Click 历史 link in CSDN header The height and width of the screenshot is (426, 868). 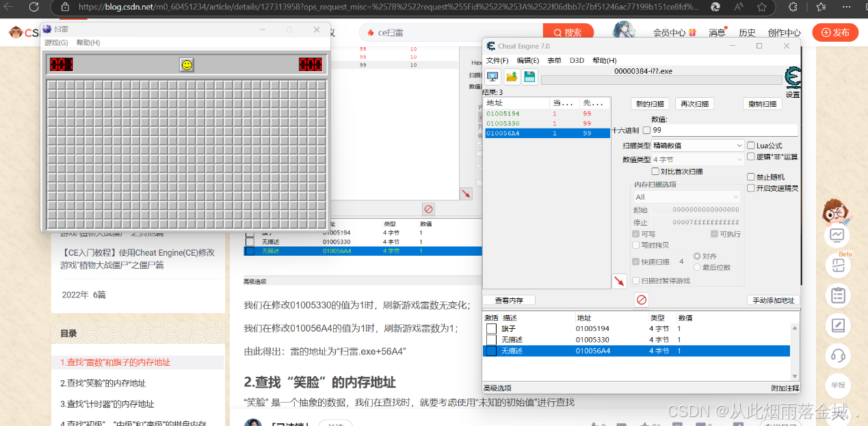point(747,32)
